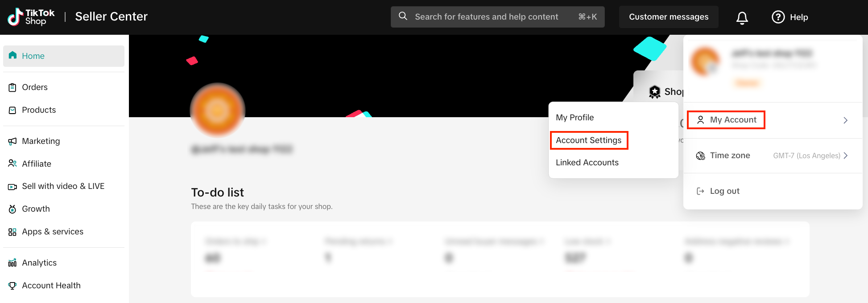Click the Analytics chart icon
This screenshot has width=868, height=303.
[x=12, y=263]
